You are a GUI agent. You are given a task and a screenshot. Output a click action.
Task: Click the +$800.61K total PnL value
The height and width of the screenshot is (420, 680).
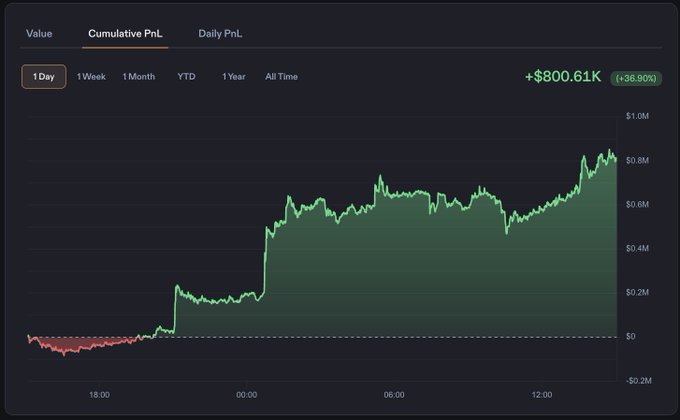[563, 76]
